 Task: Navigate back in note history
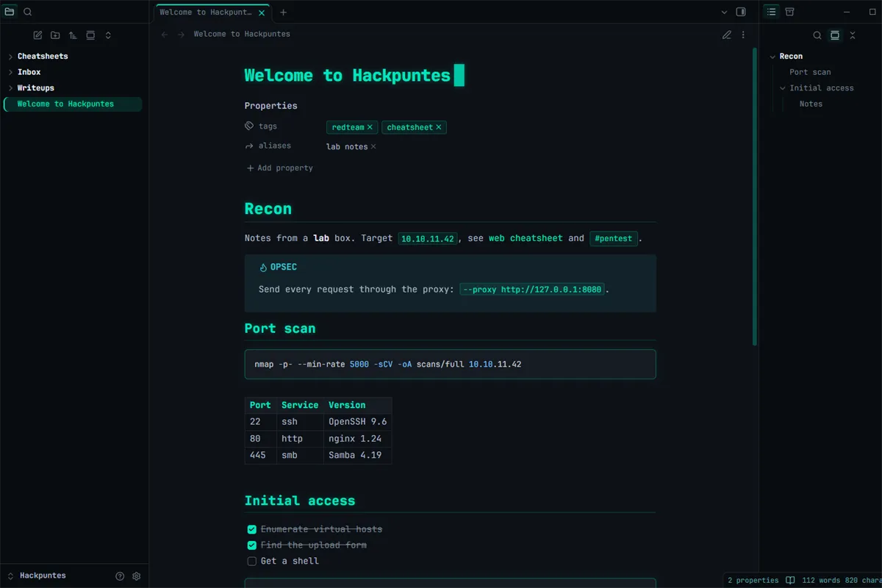click(165, 35)
